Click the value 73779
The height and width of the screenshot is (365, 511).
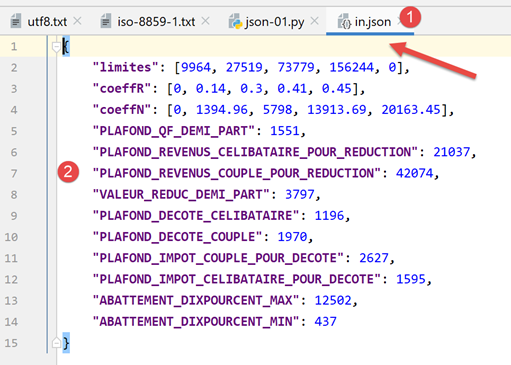click(296, 67)
